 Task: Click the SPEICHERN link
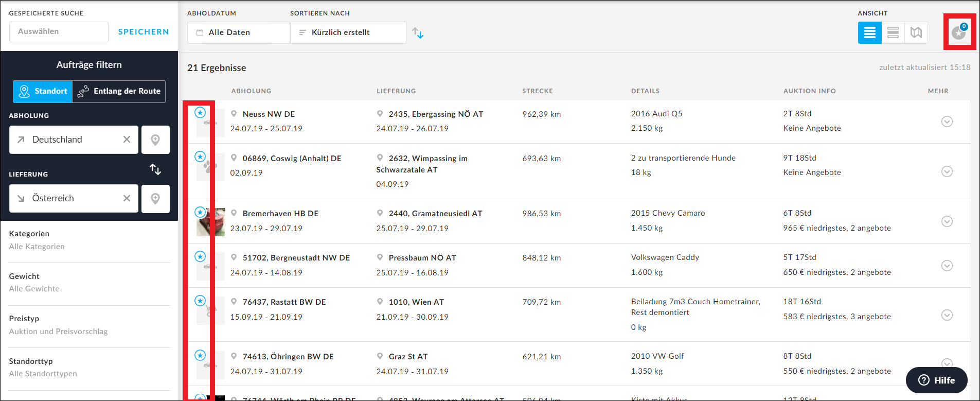tap(144, 32)
